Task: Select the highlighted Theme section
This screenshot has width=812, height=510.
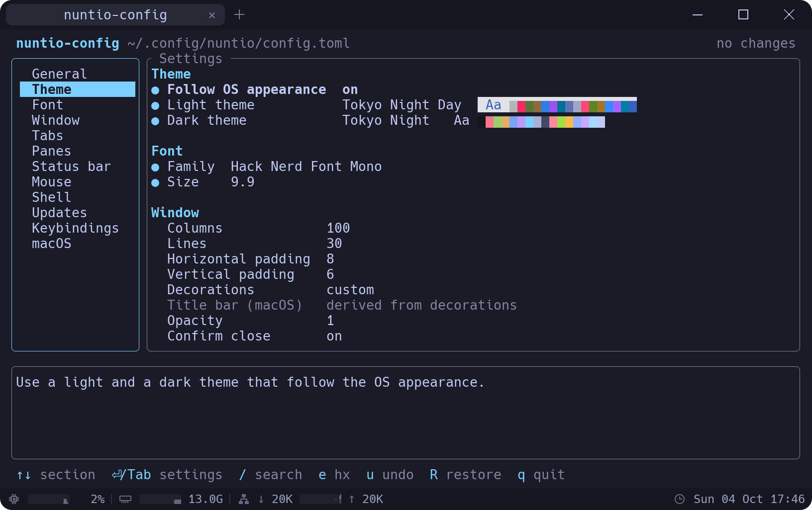Action: 78,89
